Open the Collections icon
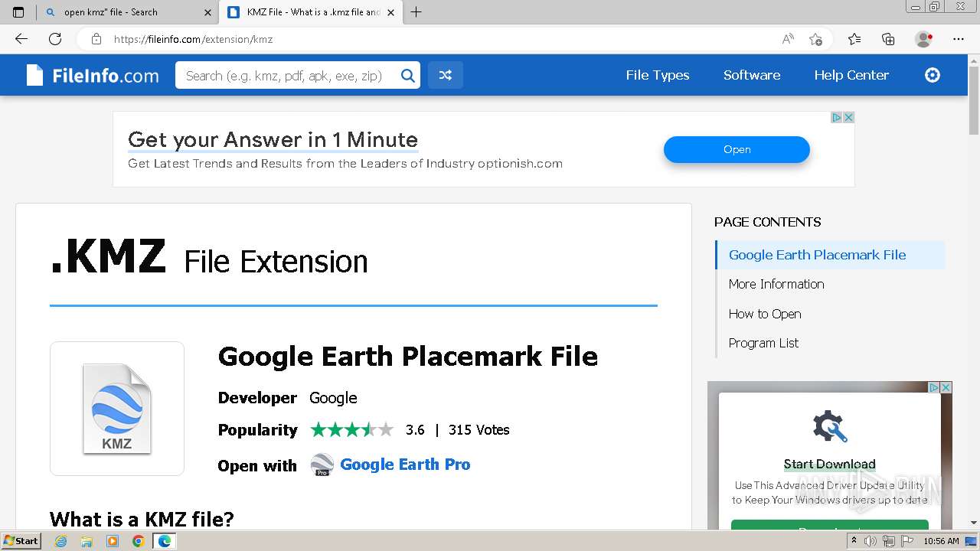 click(888, 39)
